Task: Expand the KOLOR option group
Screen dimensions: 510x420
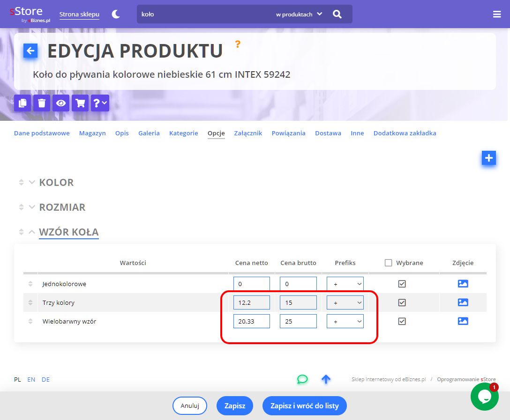Action: pyautogui.click(x=32, y=182)
